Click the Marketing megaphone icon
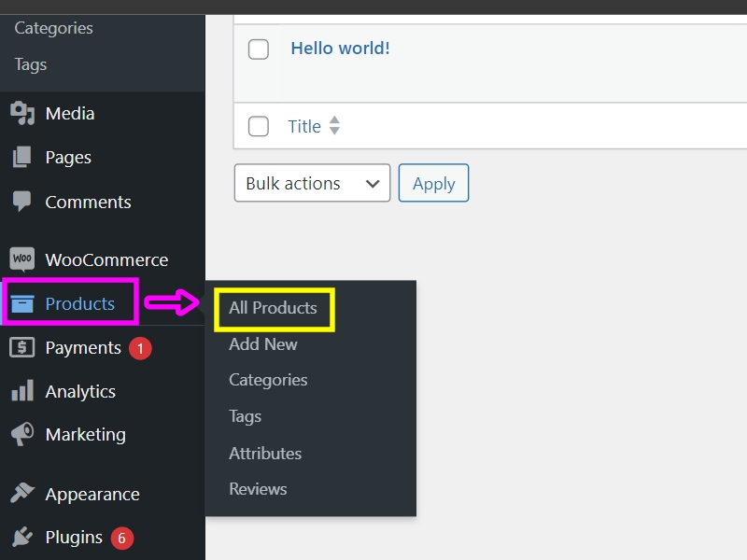The width and height of the screenshot is (747, 560). click(22, 435)
